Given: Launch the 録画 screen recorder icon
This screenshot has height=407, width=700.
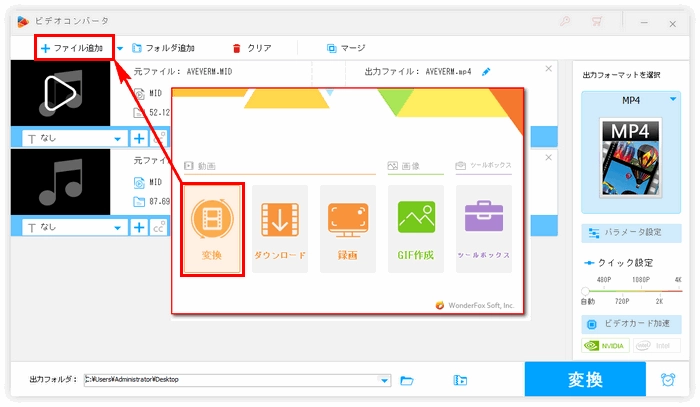Looking at the screenshot, I should coord(347,229).
